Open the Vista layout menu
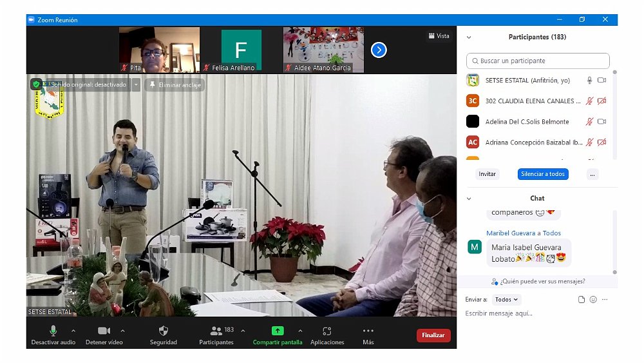Viewport: 644px width, 363px height. coord(439,36)
